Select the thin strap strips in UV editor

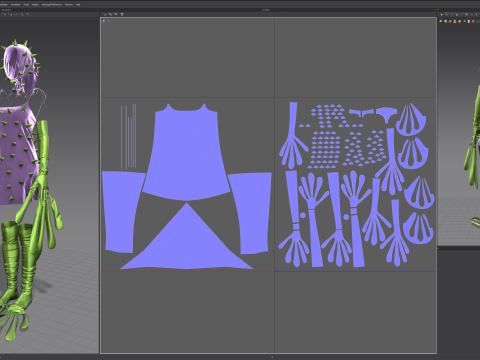(x=128, y=137)
